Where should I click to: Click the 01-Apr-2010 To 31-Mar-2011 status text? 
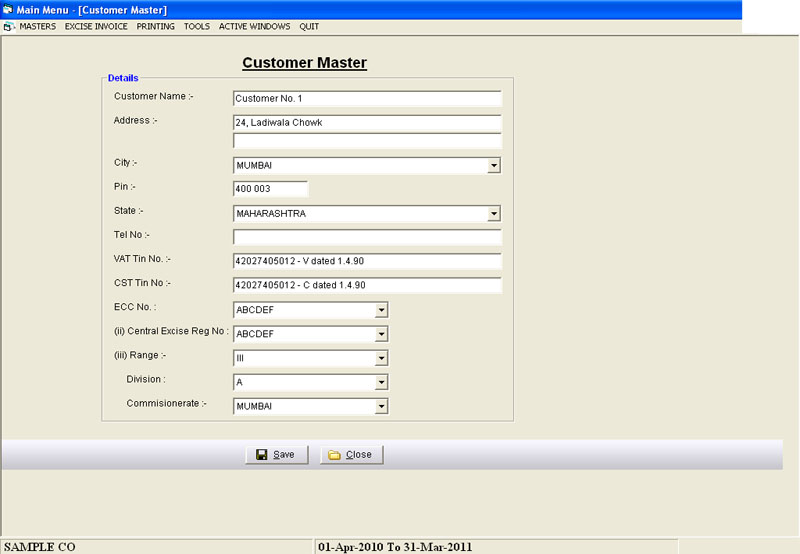point(395,547)
